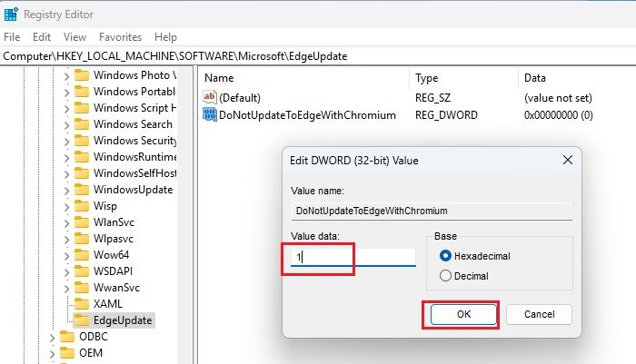Click the (value not set) data cell
This screenshot has height=364, width=636.
558,98
